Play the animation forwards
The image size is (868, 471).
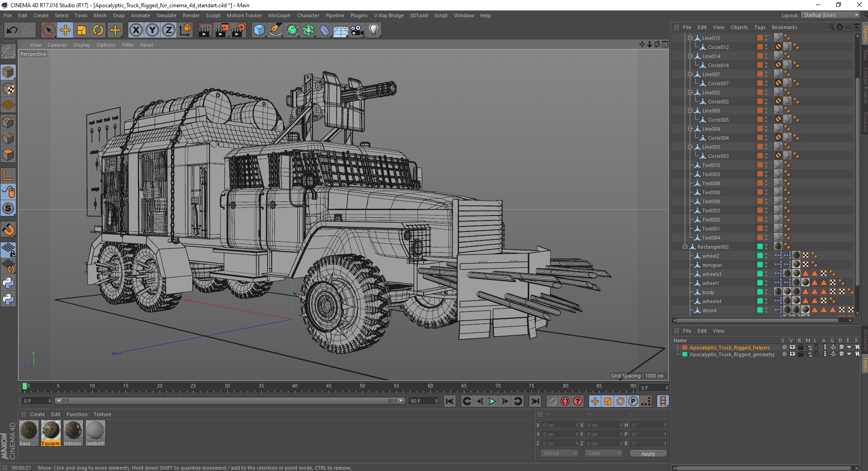click(x=492, y=401)
